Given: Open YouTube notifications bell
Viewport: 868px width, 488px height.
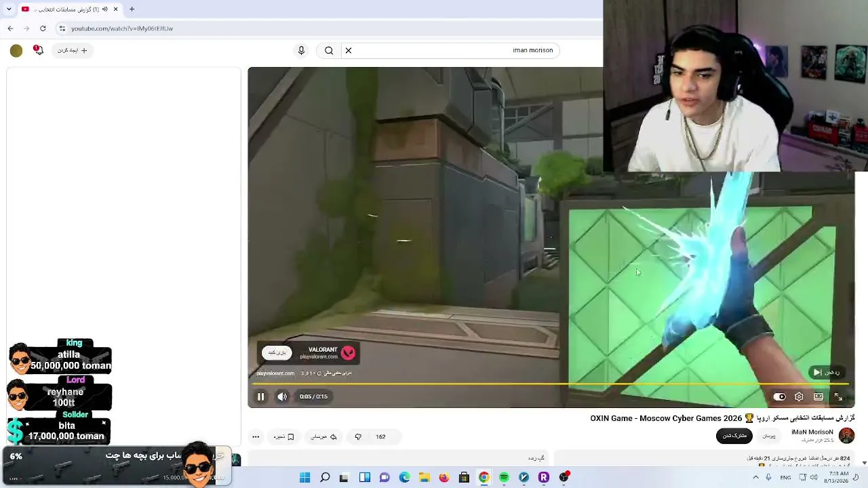Looking at the screenshot, I should (38, 50).
